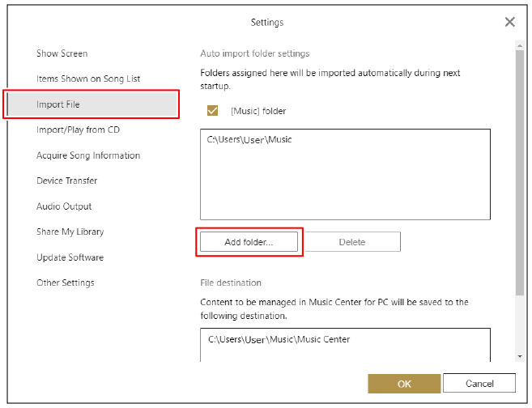Switch to Device Transfer settings

(66, 181)
